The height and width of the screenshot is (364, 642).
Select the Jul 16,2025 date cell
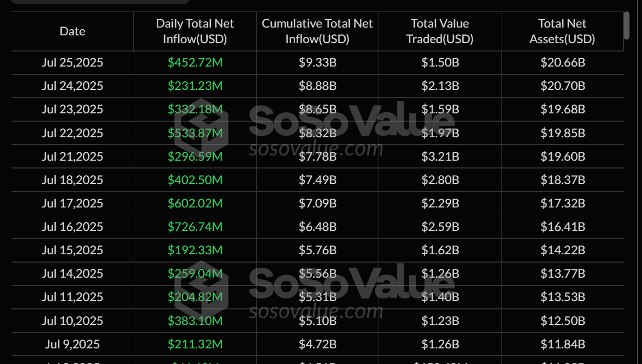coord(72,227)
